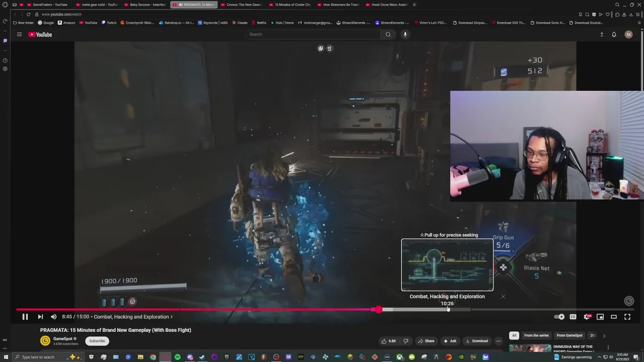Open the YouTube guide hamburger menu
The width and height of the screenshot is (644, 362).
tap(19, 35)
